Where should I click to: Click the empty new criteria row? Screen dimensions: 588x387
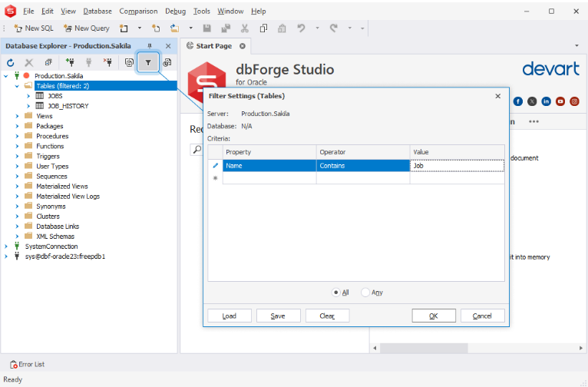[x=363, y=177]
